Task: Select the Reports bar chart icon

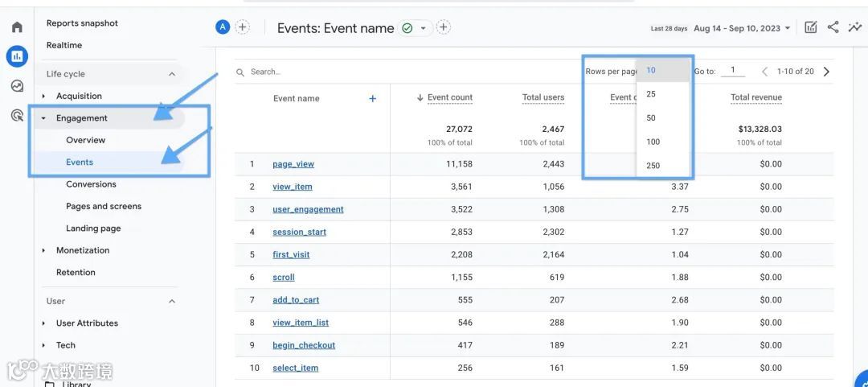Action: click(17, 56)
